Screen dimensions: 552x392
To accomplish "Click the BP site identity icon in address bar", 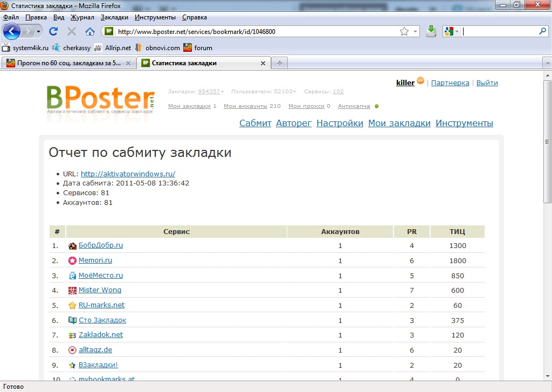I will tap(109, 31).
